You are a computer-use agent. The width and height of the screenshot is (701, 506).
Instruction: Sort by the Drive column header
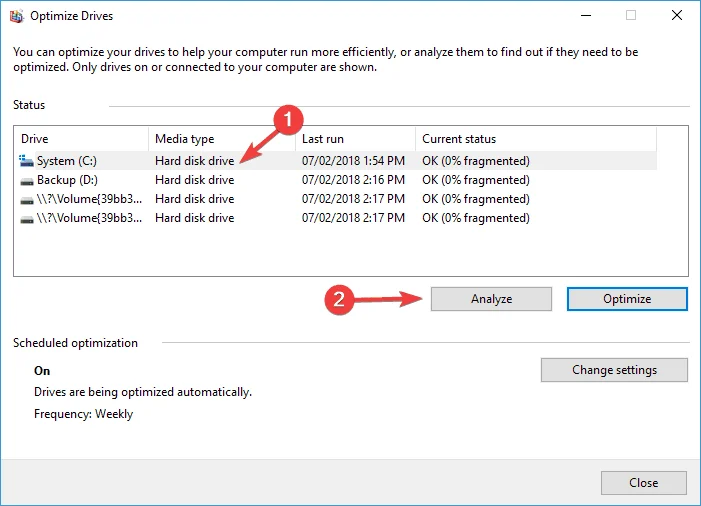point(81,139)
